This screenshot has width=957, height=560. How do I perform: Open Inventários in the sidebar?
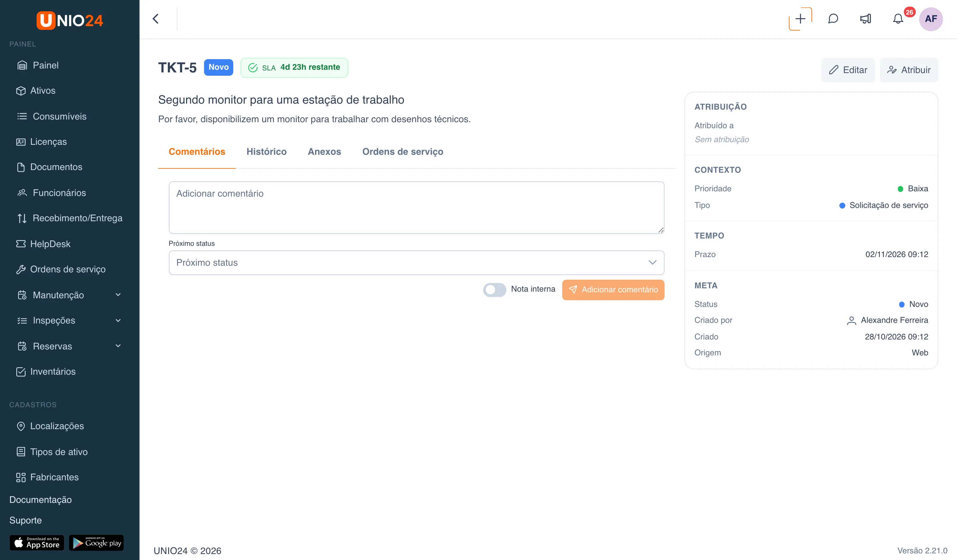pos(46,371)
